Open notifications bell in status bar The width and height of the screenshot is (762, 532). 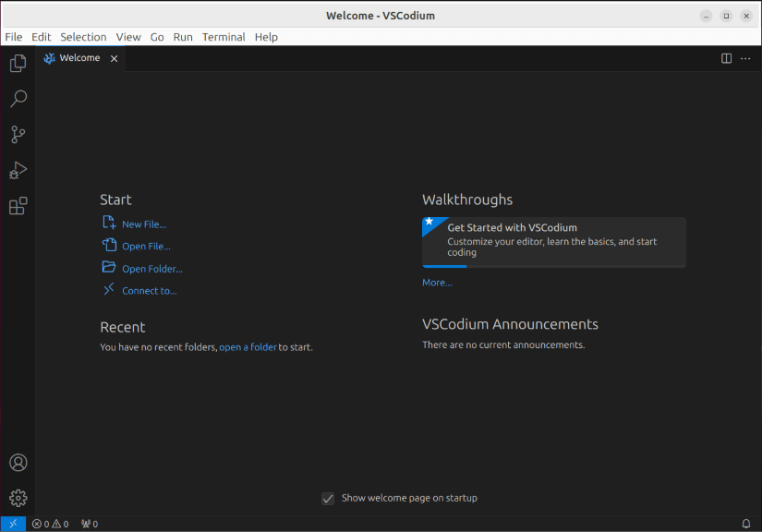(x=746, y=524)
